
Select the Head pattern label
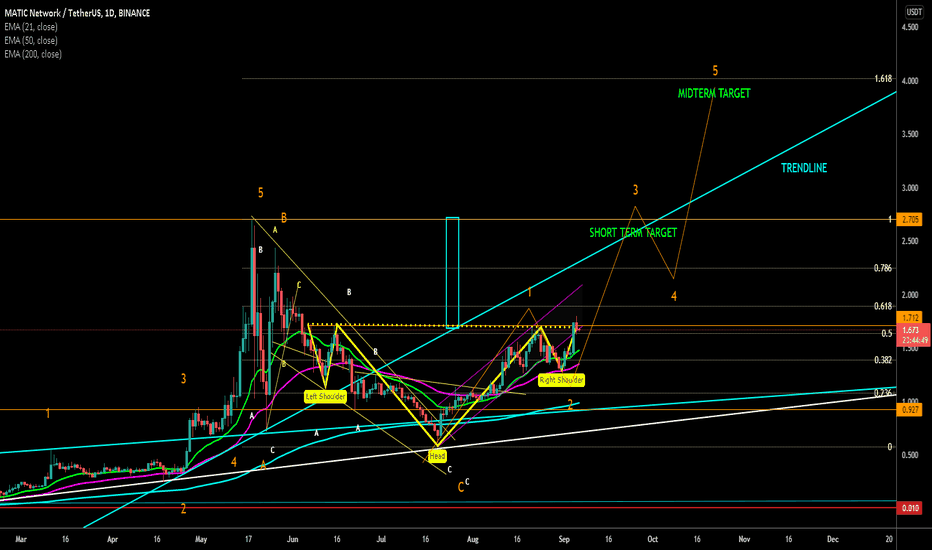pos(437,456)
